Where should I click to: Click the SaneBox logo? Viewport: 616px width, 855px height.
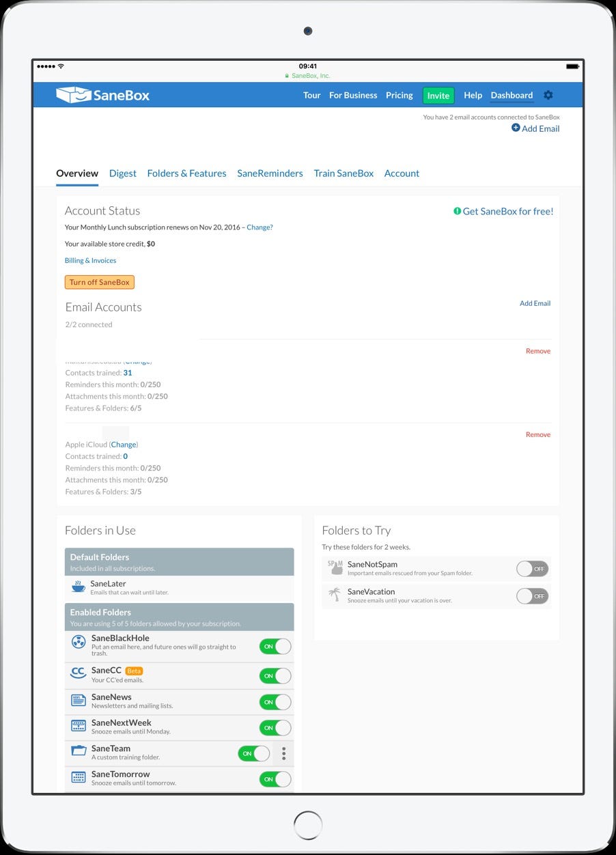pyautogui.click(x=103, y=95)
